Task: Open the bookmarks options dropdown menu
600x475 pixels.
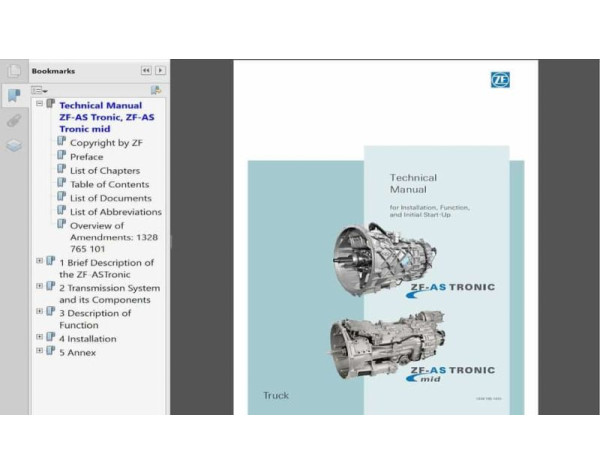Action: (x=40, y=90)
